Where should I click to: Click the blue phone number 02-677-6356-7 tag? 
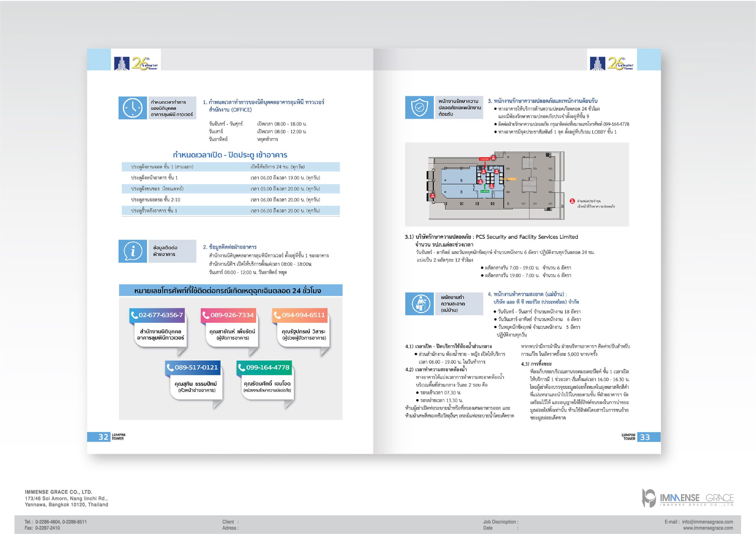pyautogui.click(x=157, y=315)
